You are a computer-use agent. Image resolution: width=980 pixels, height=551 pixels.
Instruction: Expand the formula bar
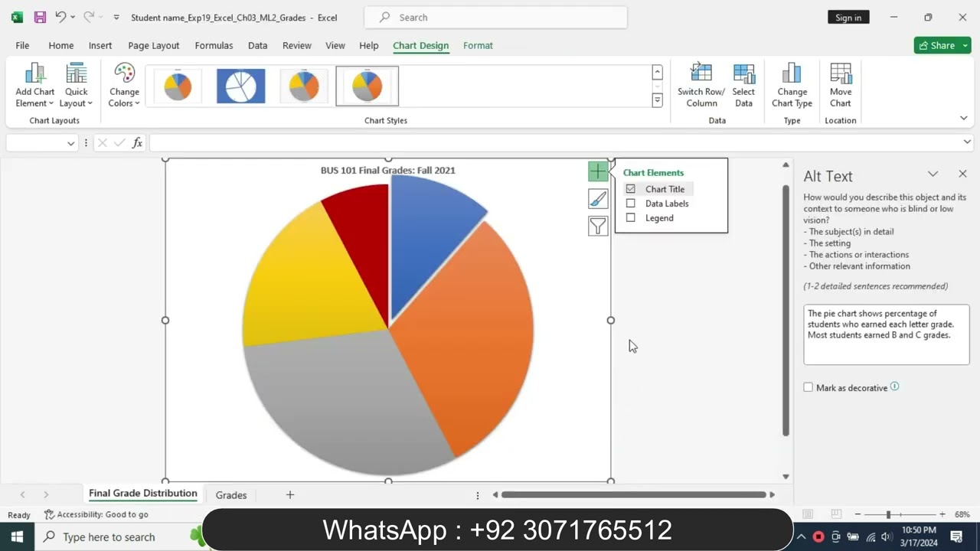[967, 142]
